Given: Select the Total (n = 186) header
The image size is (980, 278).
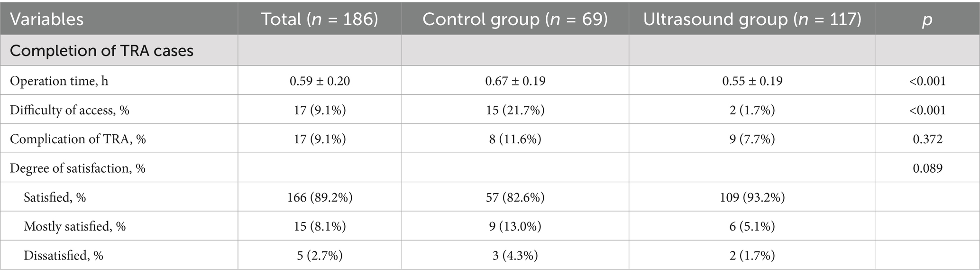Looking at the screenshot, I should (320, 19).
